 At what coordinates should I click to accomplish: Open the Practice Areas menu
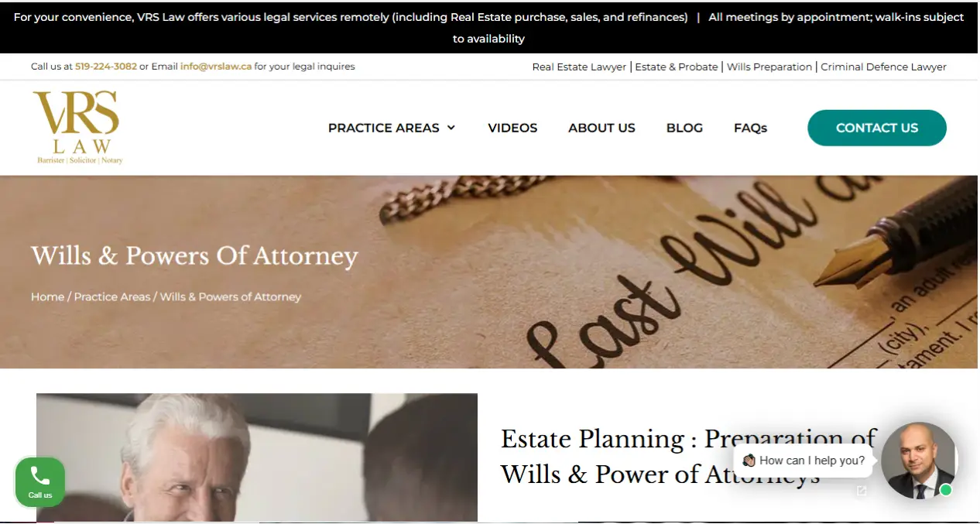click(384, 128)
